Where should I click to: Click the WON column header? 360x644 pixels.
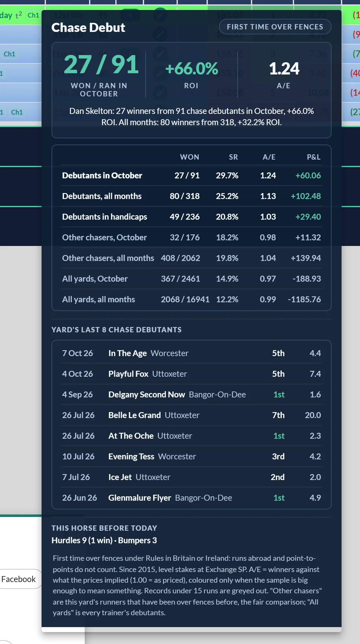189,157
